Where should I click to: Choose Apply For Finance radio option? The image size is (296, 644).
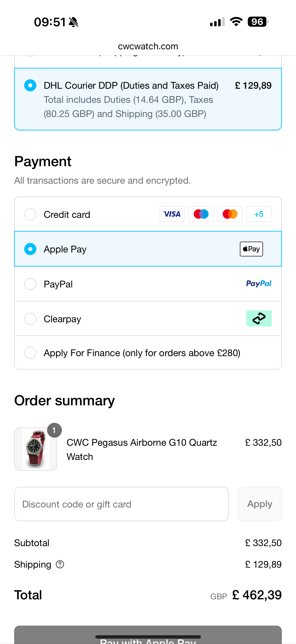point(30,353)
